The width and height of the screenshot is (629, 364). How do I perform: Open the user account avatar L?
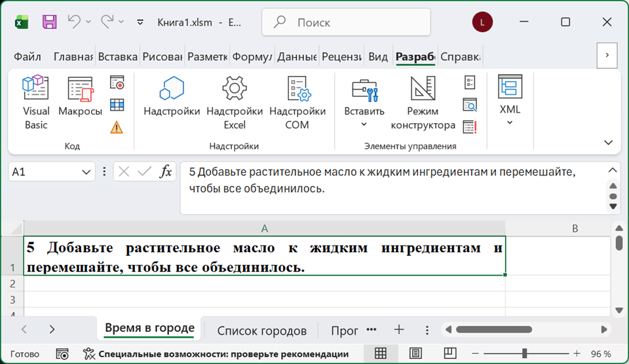tap(482, 22)
